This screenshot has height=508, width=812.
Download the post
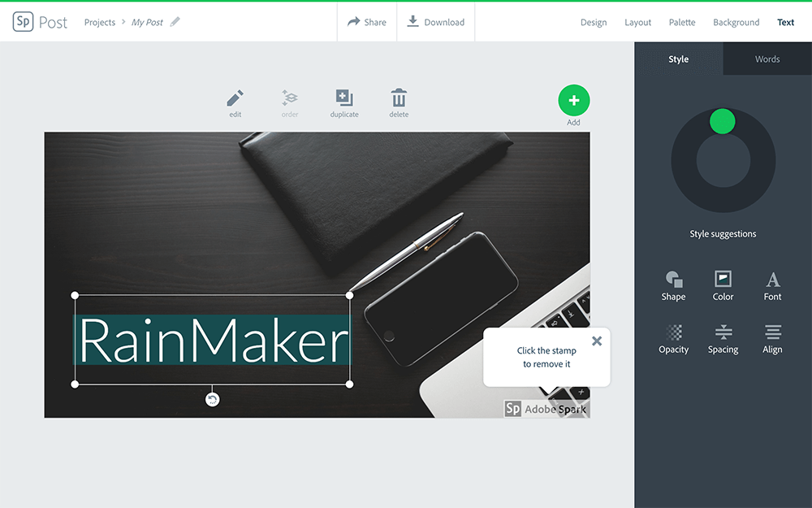(x=436, y=22)
